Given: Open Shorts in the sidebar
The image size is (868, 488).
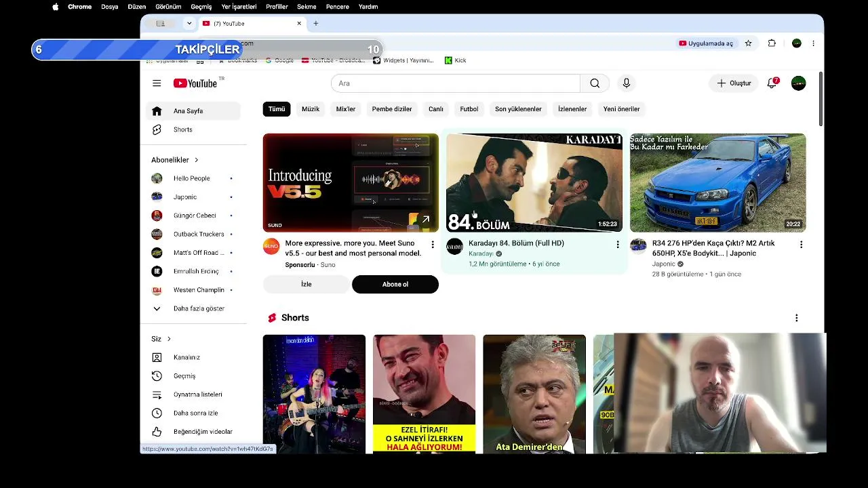Looking at the screenshot, I should pyautogui.click(x=193, y=129).
